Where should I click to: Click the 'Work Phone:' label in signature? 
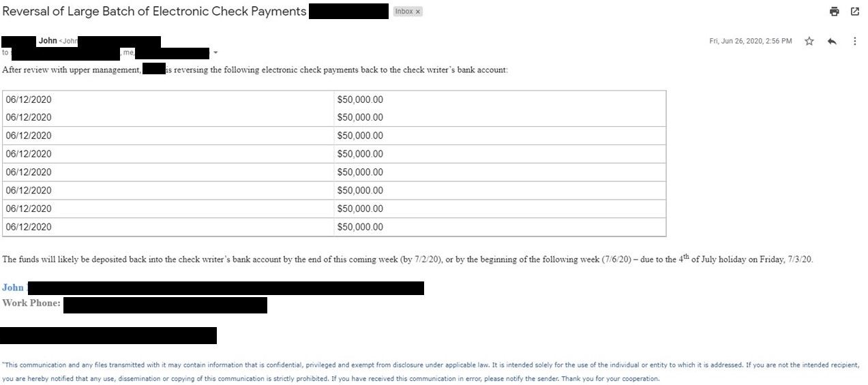click(31, 303)
